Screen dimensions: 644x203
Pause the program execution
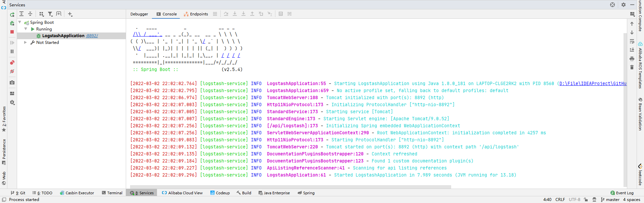click(12, 51)
